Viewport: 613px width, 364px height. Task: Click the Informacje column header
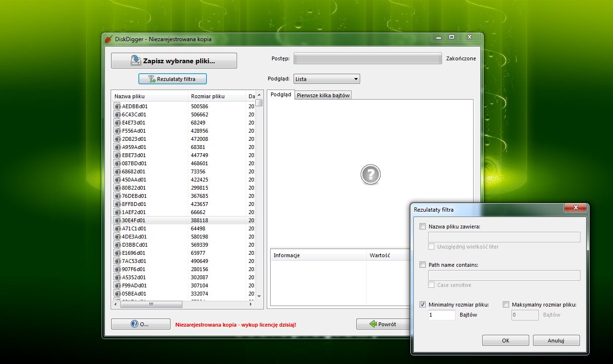click(318, 255)
